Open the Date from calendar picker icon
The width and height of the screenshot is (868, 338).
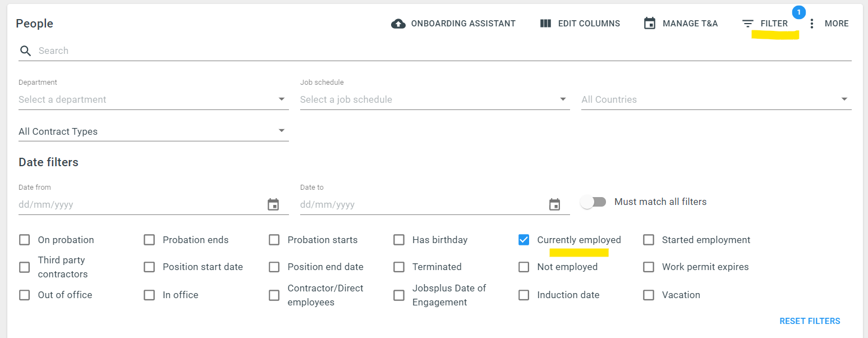[273, 204]
